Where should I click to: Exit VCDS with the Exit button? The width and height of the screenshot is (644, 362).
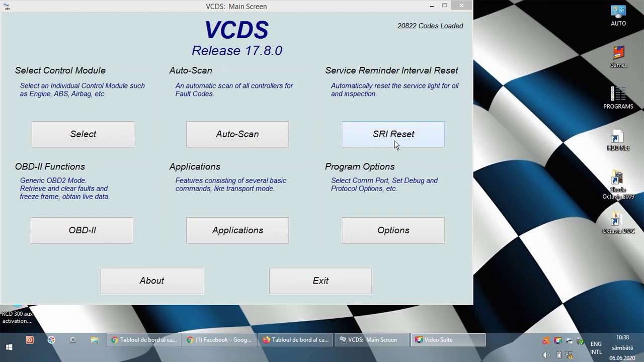pos(320,281)
